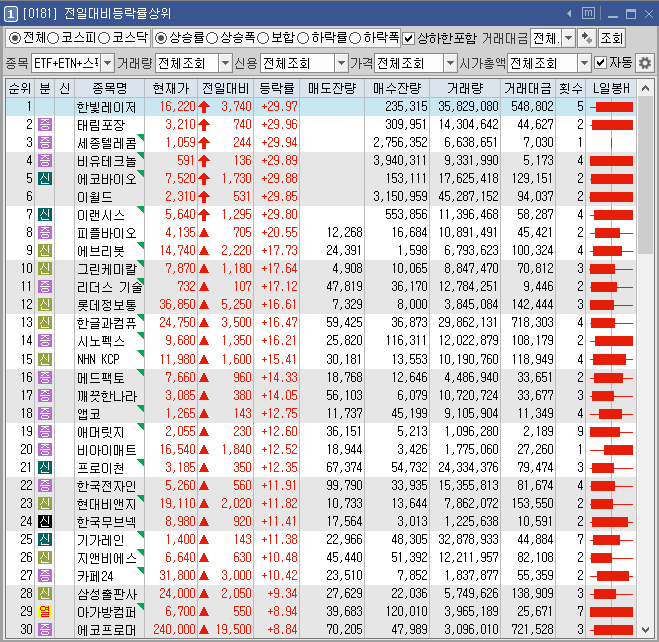Click the daily candle chart for 카페24
659x642 pixels.
click(612, 576)
